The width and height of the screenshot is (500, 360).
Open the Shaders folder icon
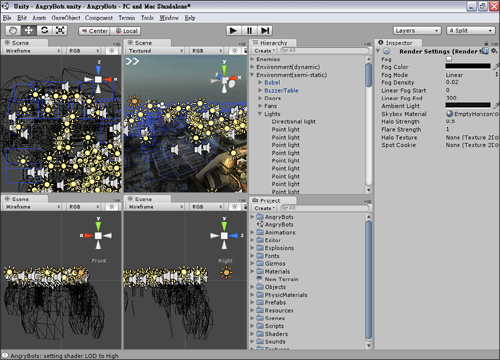[x=260, y=334]
